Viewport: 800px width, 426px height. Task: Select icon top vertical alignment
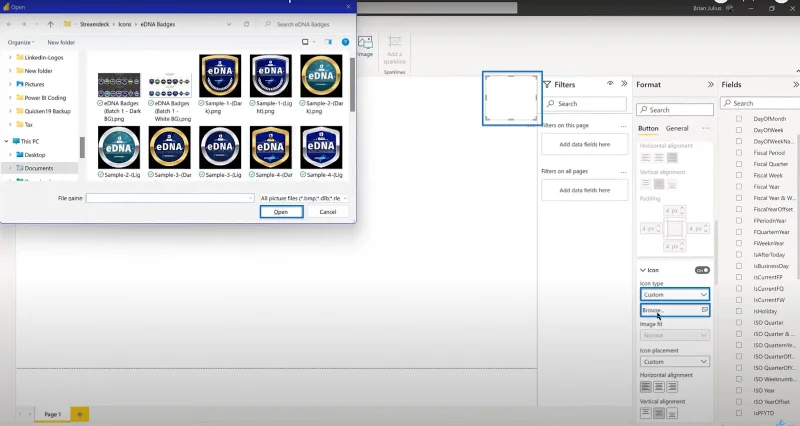pos(646,413)
